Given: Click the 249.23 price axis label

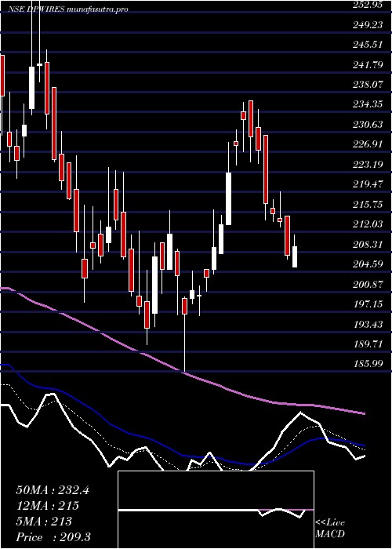Looking at the screenshot, I should (x=368, y=25).
